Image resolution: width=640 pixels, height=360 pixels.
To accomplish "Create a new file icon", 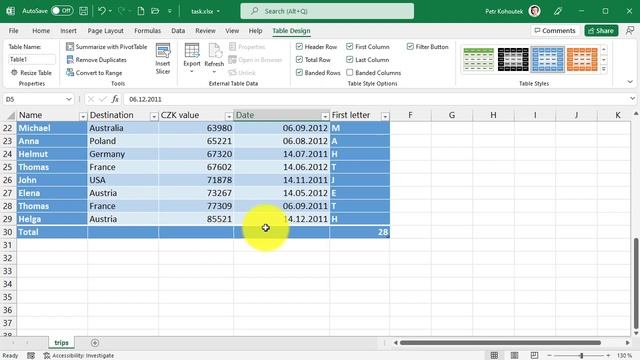I will 141,11.
